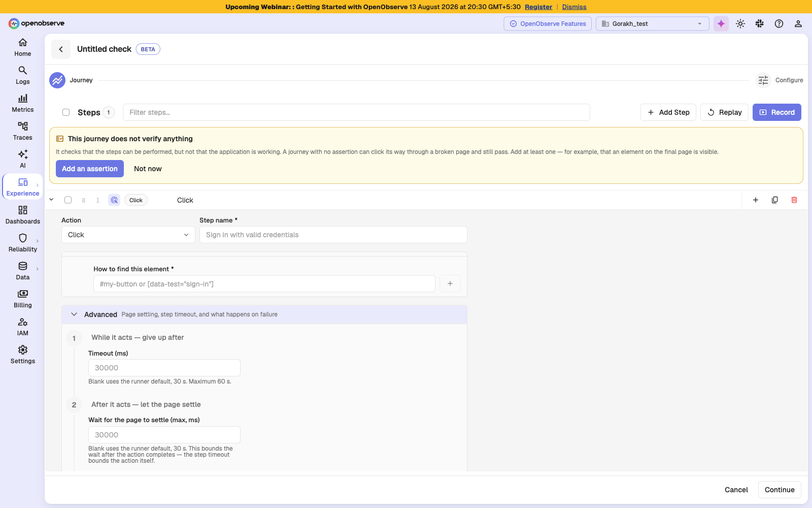The height and width of the screenshot is (508, 812).
Task: Open Reliability in the sidebar
Action: pyautogui.click(x=22, y=243)
